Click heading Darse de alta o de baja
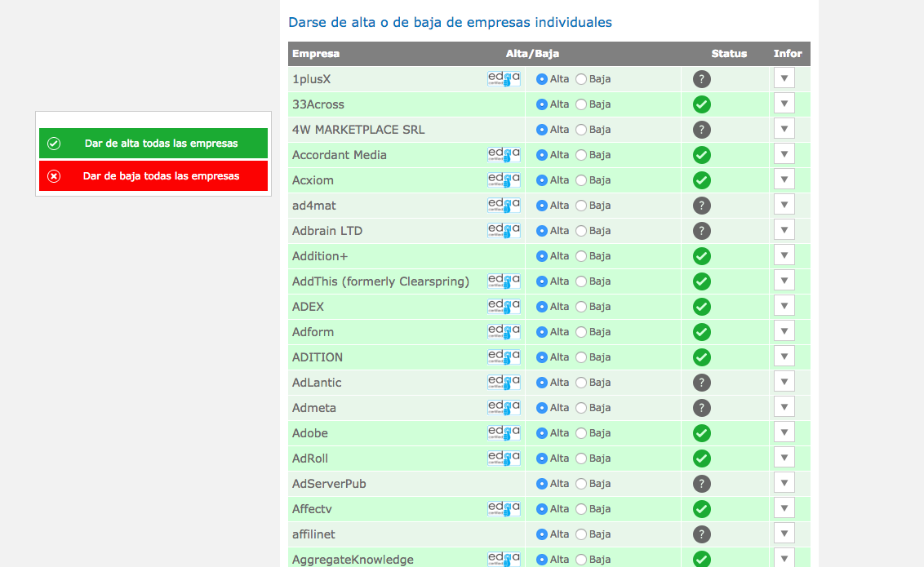Viewport: 924px width, 567px height. [450, 22]
